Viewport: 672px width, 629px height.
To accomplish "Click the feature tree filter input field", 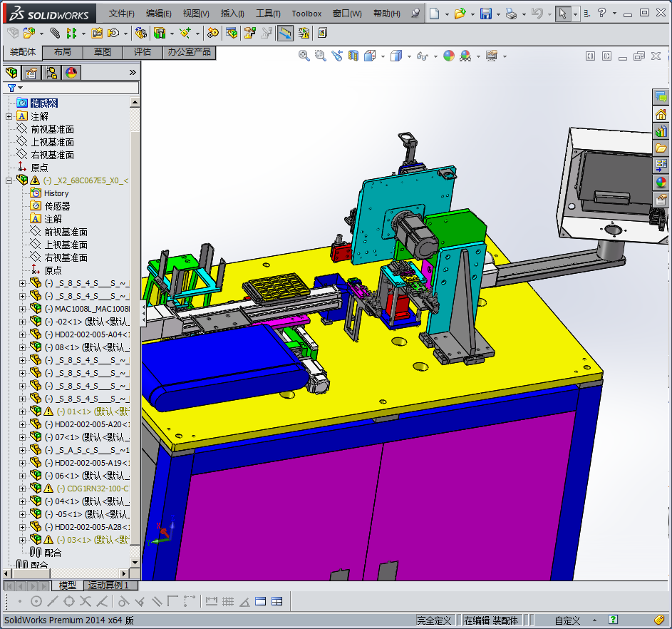I will click(x=81, y=88).
